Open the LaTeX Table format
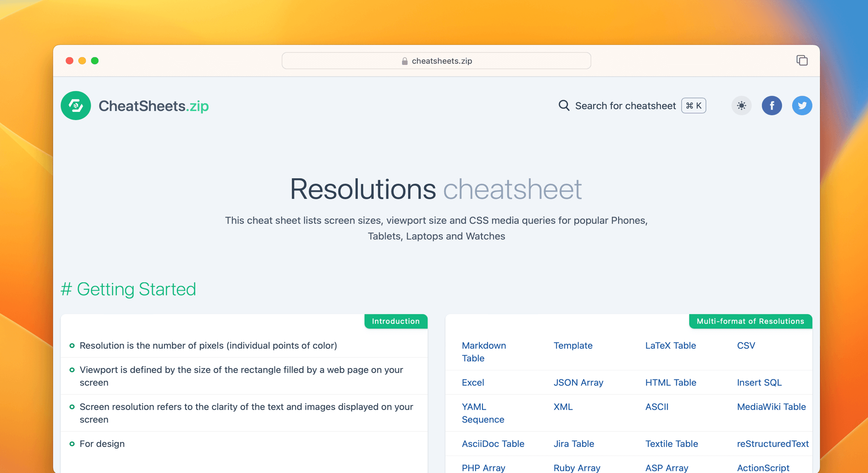 [x=670, y=345]
